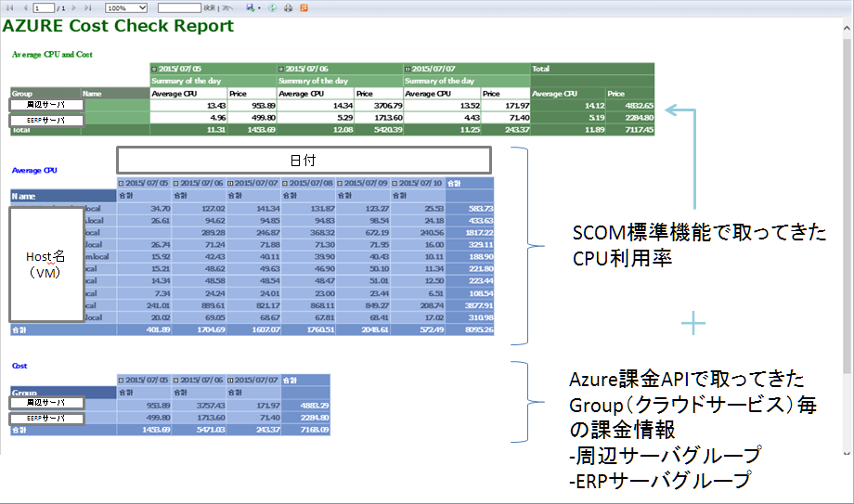Toggle 2015/07/05 column in Average CPU table
The width and height of the screenshot is (854, 504).
pos(121,184)
